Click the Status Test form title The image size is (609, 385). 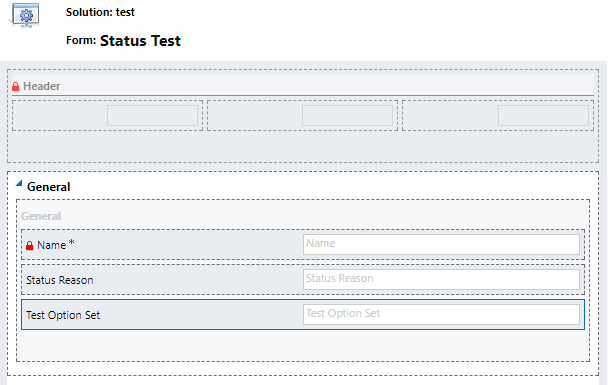coord(141,41)
